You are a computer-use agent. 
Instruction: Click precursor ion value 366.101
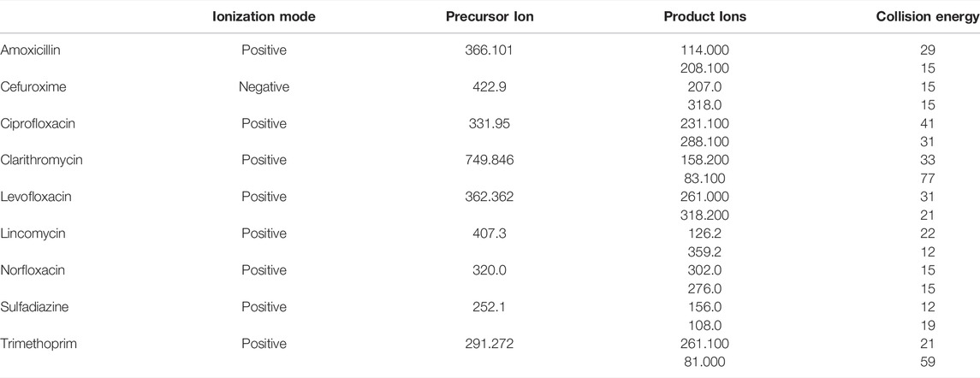tap(490, 50)
